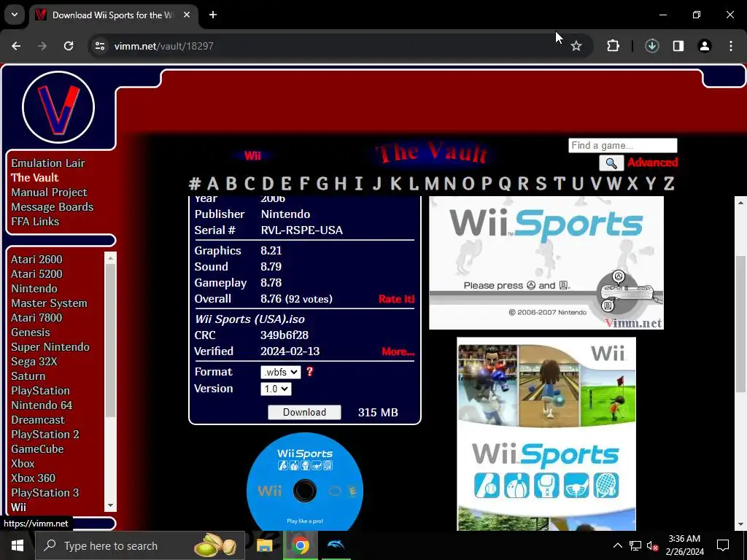
Task: Select Xbox 360 in the systems list
Action: click(34, 478)
